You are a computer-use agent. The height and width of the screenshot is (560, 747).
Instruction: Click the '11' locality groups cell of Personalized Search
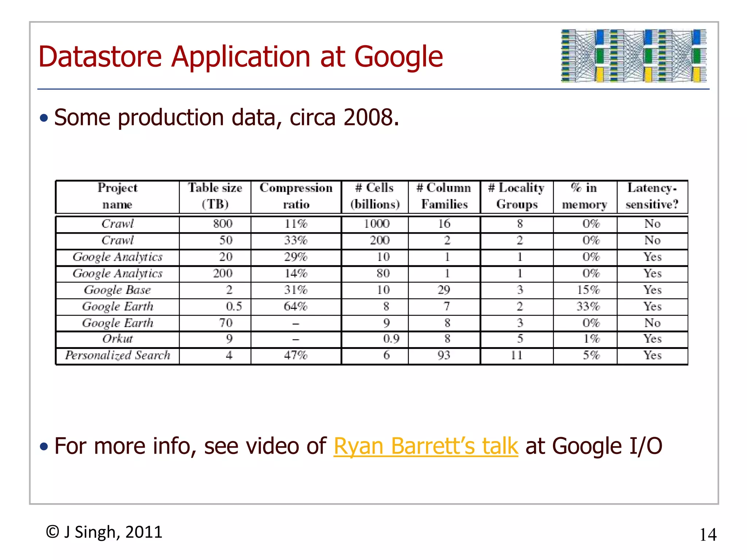click(x=516, y=355)
